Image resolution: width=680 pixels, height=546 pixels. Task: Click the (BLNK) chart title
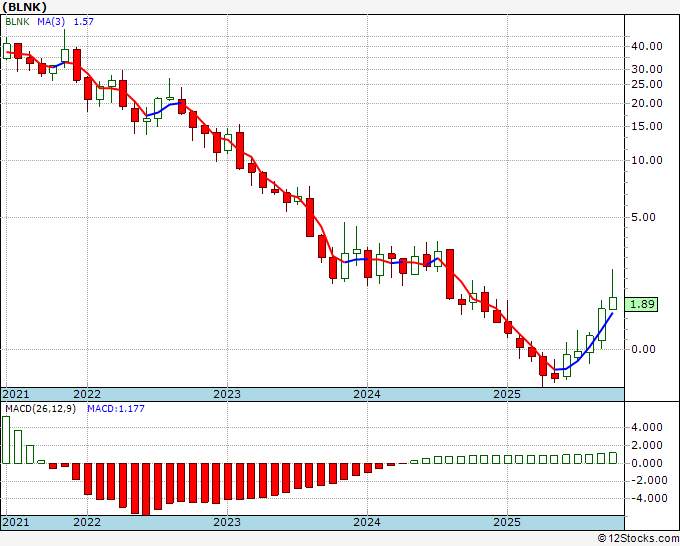point(24,7)
